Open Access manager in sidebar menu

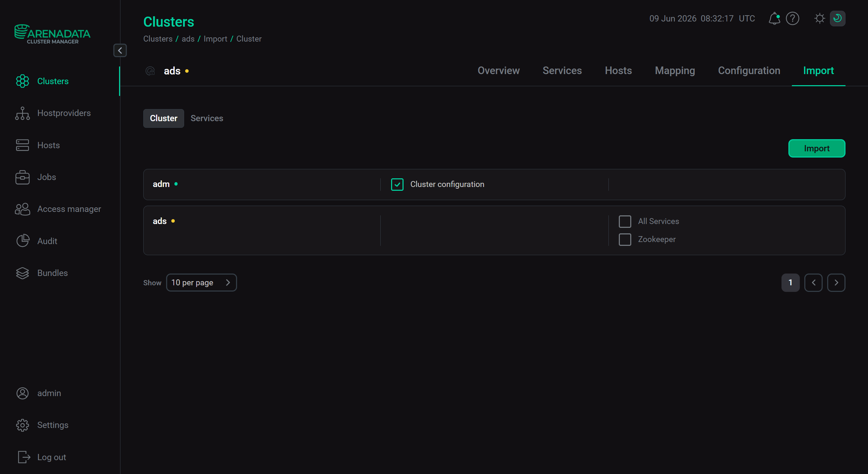[x=69, y=209]
